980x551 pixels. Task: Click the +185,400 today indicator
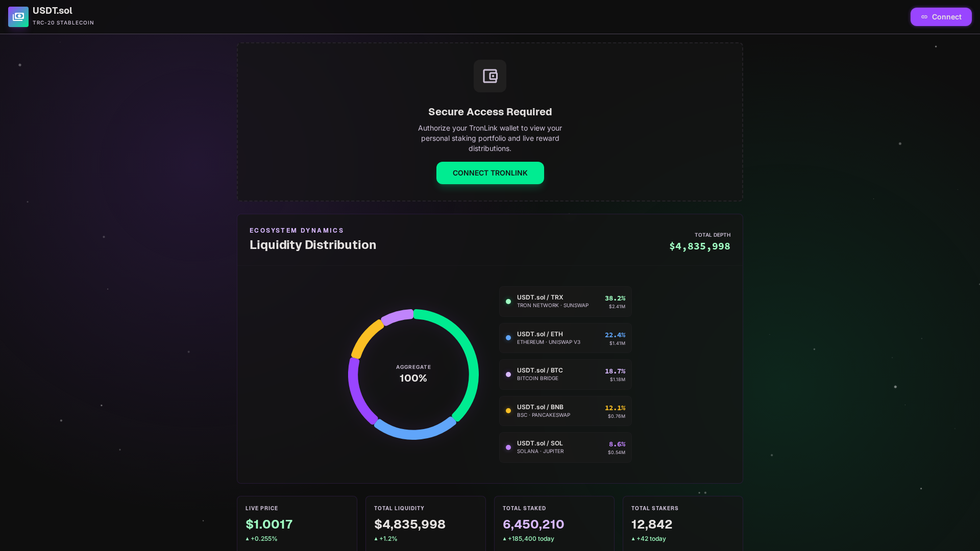(x=528, y=539)
